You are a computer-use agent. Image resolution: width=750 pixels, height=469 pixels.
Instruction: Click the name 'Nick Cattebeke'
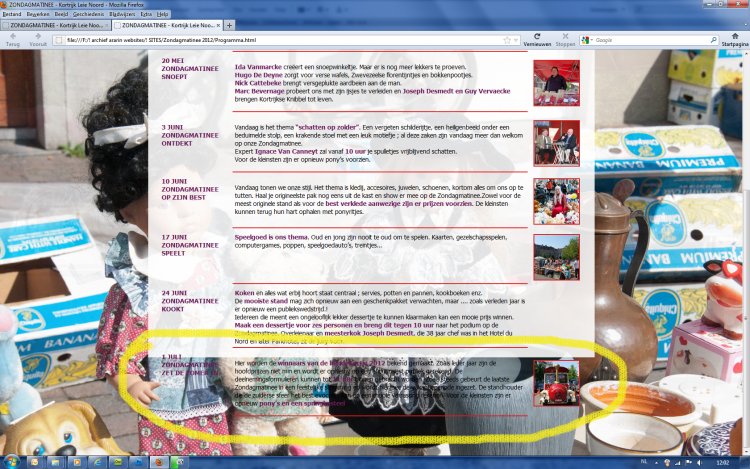(258, 83)
